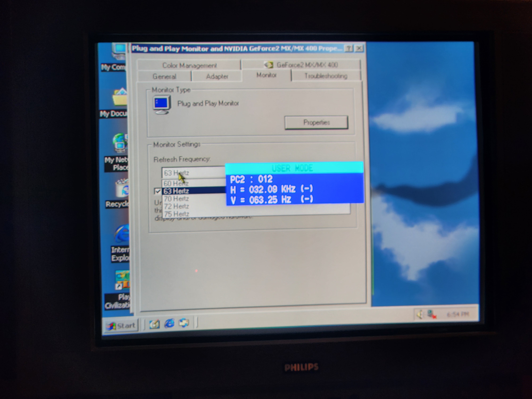Open the My Network Places icon
This screenshot has height=399, width=532.
pyautogui.click(x=120, y=143)
